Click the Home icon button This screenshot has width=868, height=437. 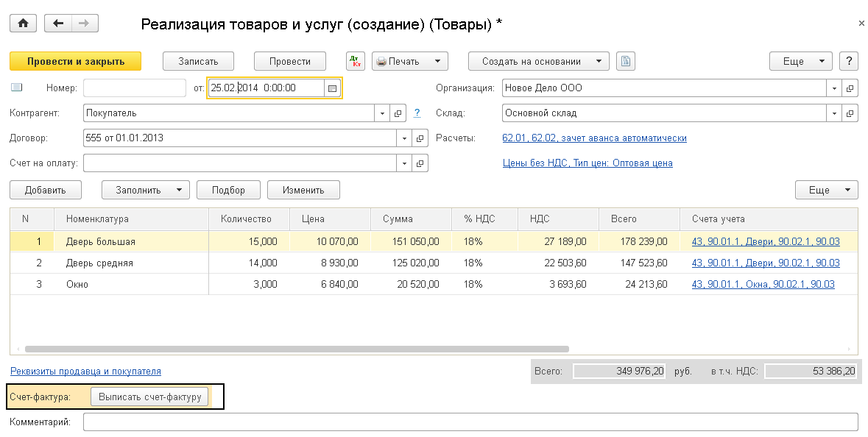click(22, 24)
